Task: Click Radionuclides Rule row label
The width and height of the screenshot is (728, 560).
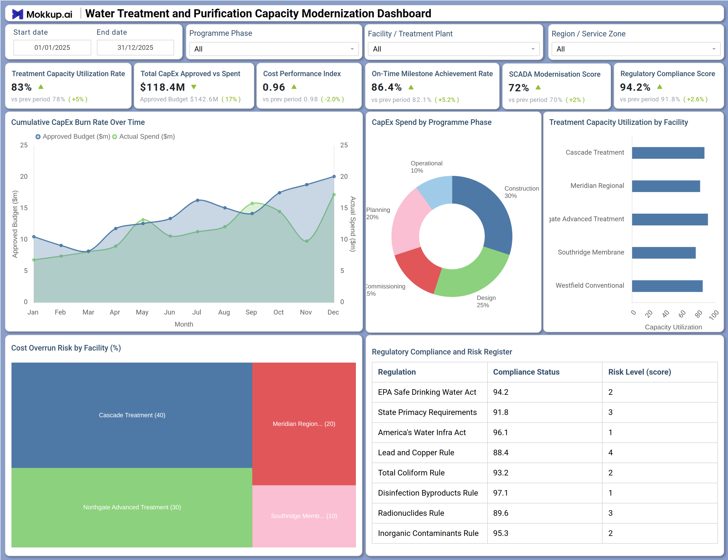Action: coord(411,513)
